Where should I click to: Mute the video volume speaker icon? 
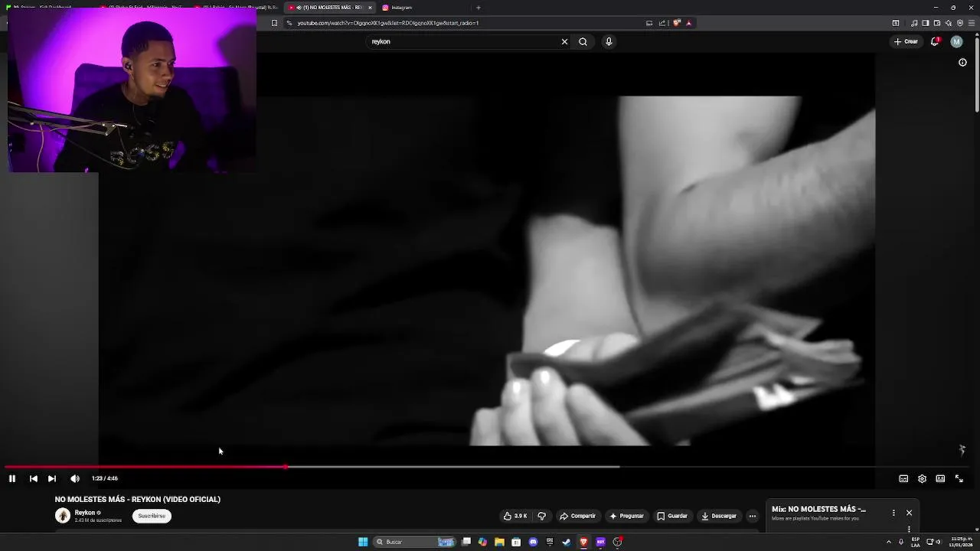coord(75,478)
